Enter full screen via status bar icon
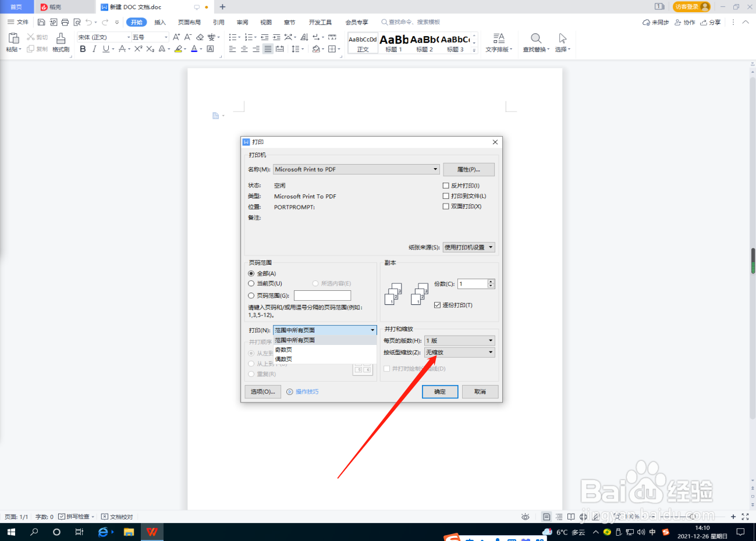 coord(745,517)
